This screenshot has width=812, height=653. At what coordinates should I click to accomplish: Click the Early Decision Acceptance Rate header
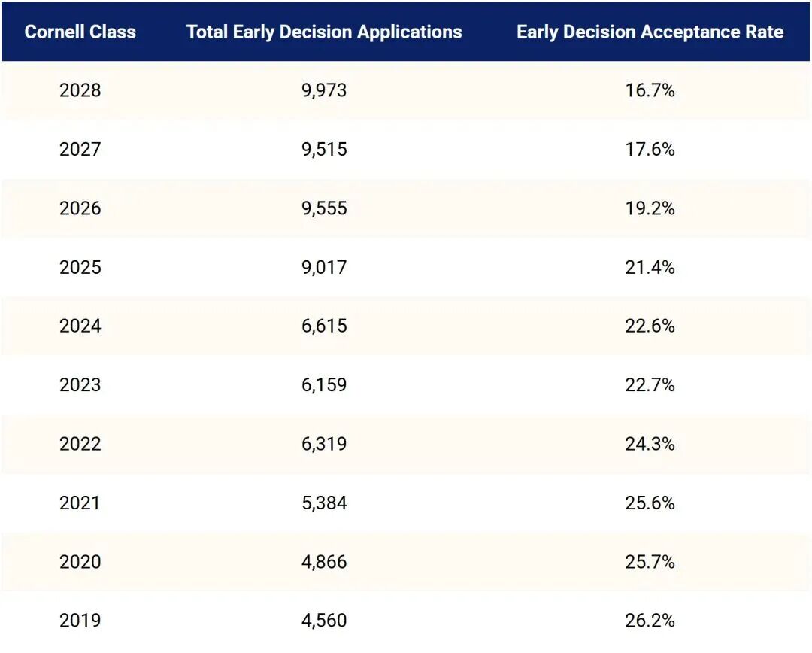[x=650, y=32]
